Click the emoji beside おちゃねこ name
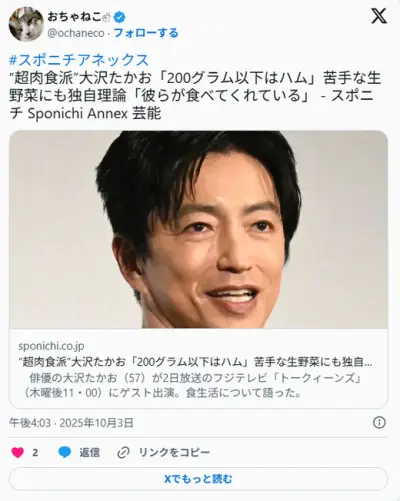 pyautogui.click(x=107, y=17)
